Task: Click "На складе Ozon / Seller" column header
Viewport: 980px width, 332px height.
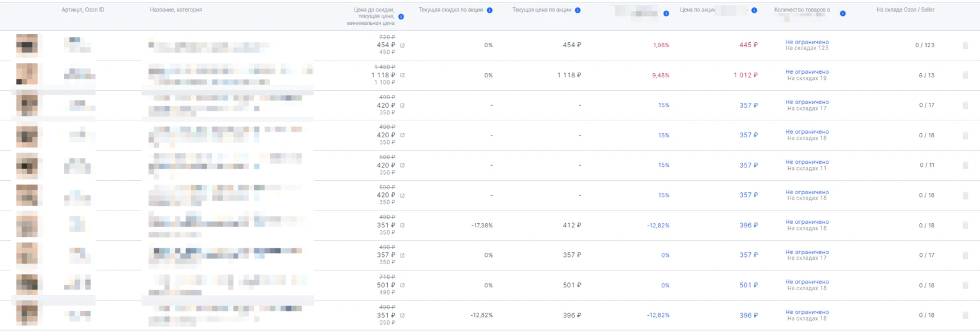Action: (905, 10)
